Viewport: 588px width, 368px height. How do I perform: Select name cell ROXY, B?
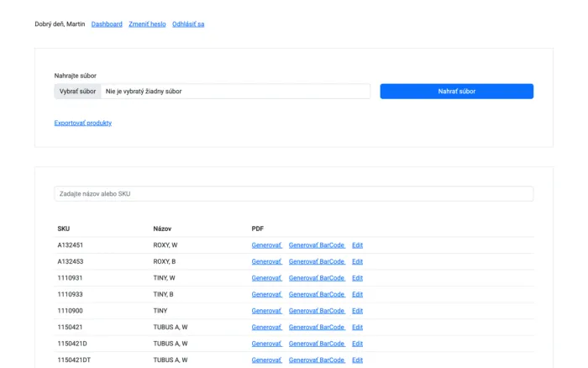165,261
